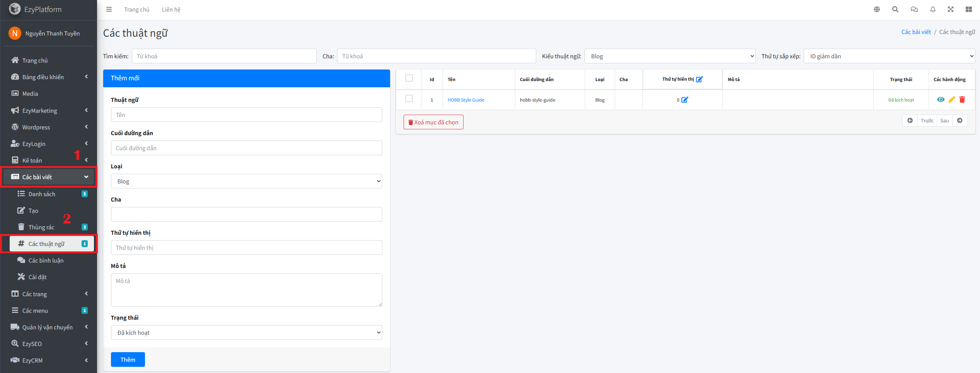Open the notifications bell icon
This screenshot has height=373, width=980.
click(932, 9)
